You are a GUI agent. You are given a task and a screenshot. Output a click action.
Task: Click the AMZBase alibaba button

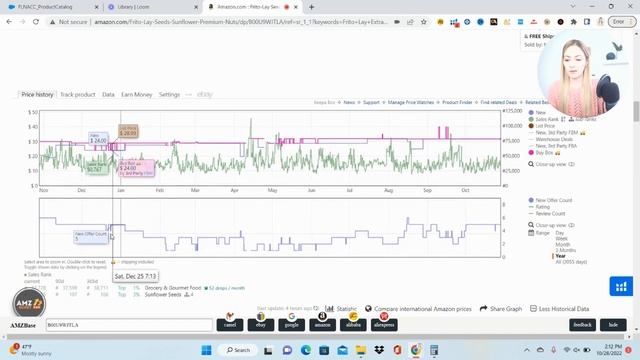click(x=353, y=325)
